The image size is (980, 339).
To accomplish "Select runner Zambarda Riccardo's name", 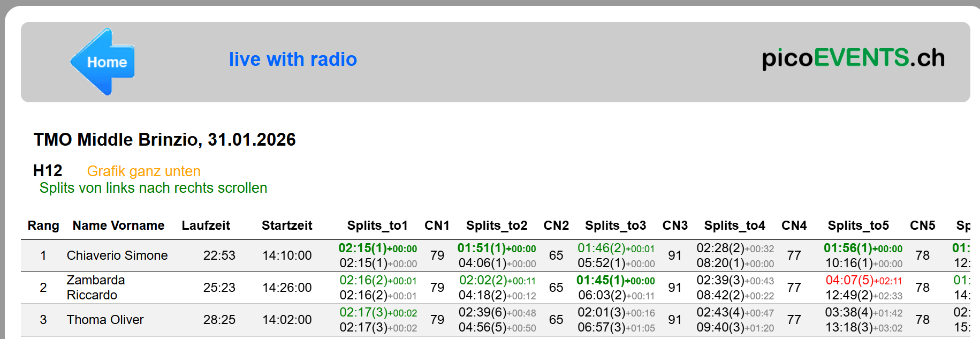I will tap(96, 288).
